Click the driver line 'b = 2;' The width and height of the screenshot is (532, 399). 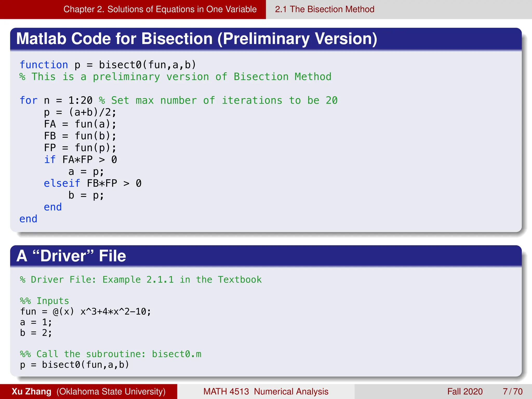click(x=36, y=333)
